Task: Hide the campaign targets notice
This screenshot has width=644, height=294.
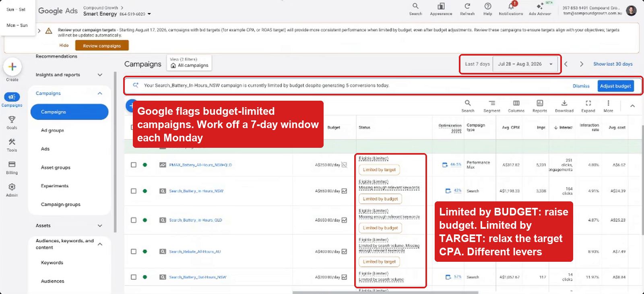Action: 64,46
